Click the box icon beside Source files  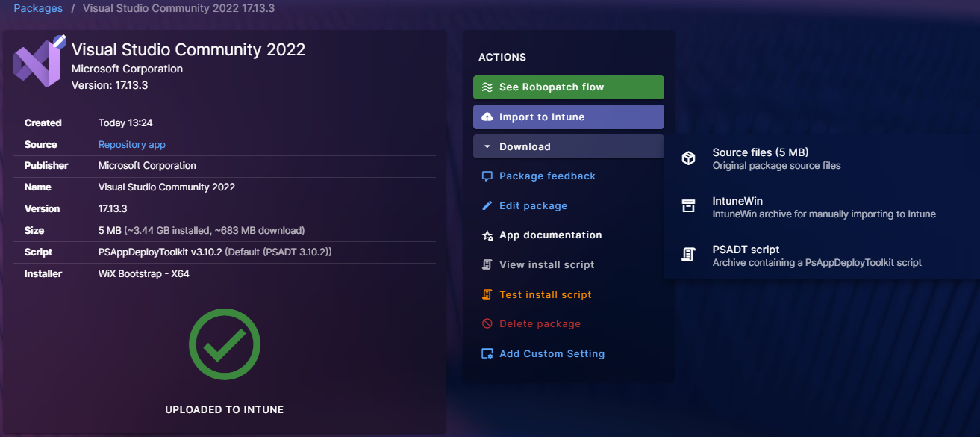point(688,158)
